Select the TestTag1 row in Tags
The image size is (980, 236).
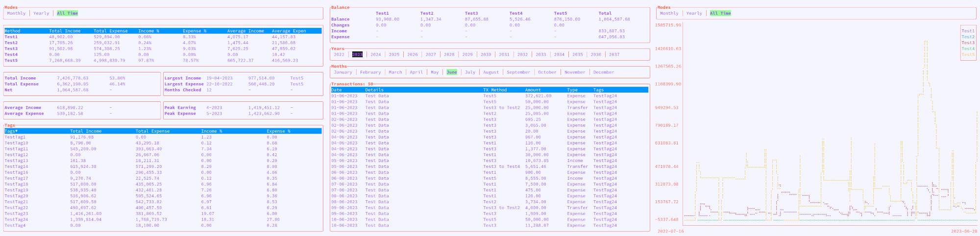point(163,137)
